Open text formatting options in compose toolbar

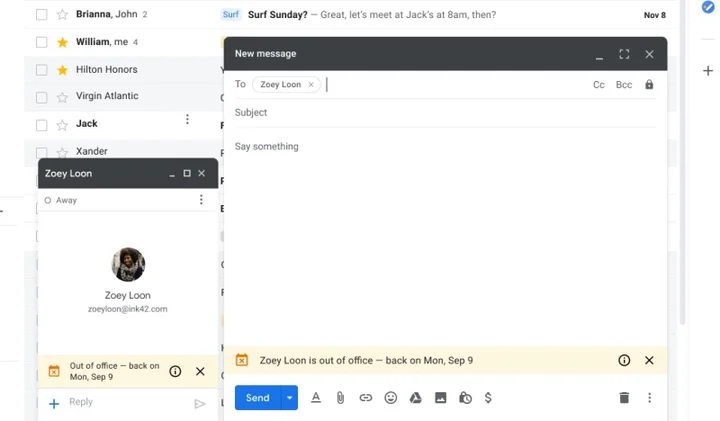tap(316, 398)
